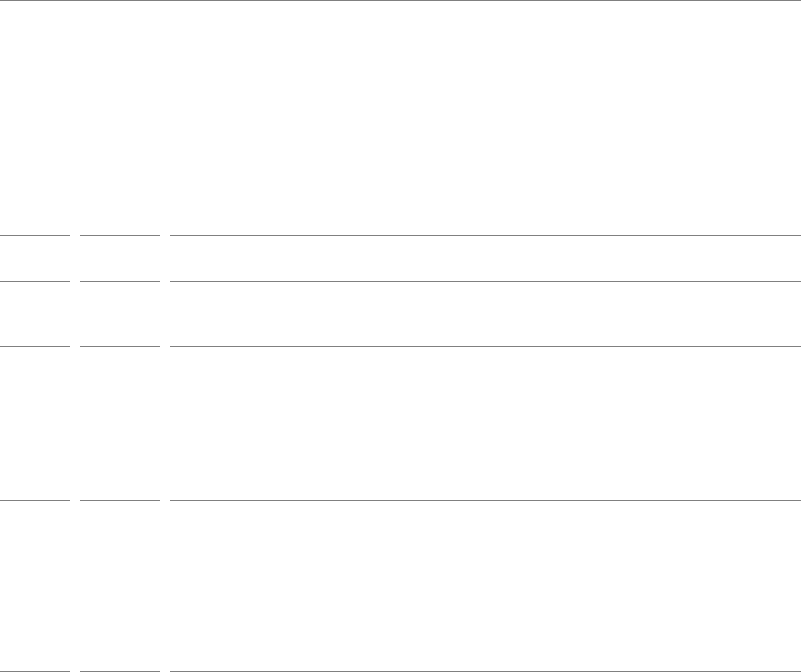Screen dimensions: 801x672
Task: Click middle-column divider above the shortest row
Action: pos(119,235)
